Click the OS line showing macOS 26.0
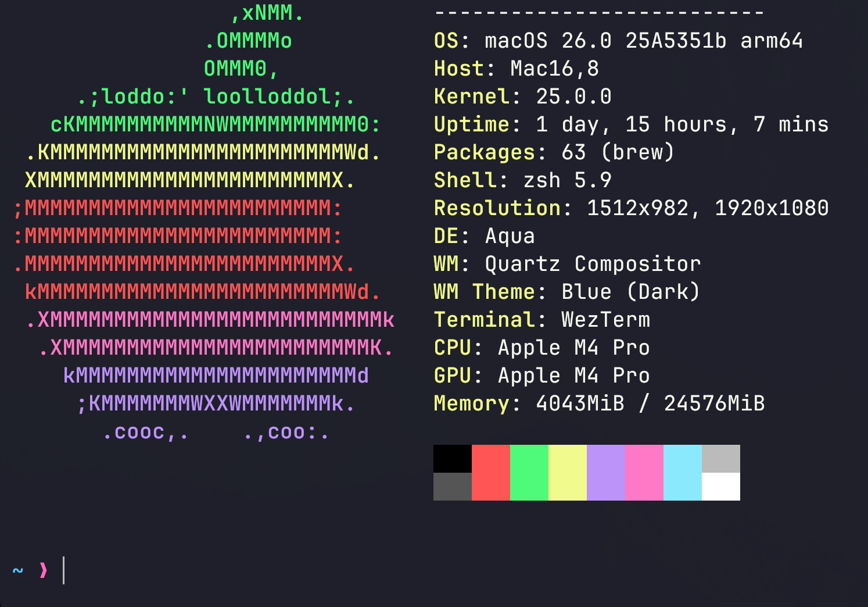 pyautogui.click(x=619, y=41)
